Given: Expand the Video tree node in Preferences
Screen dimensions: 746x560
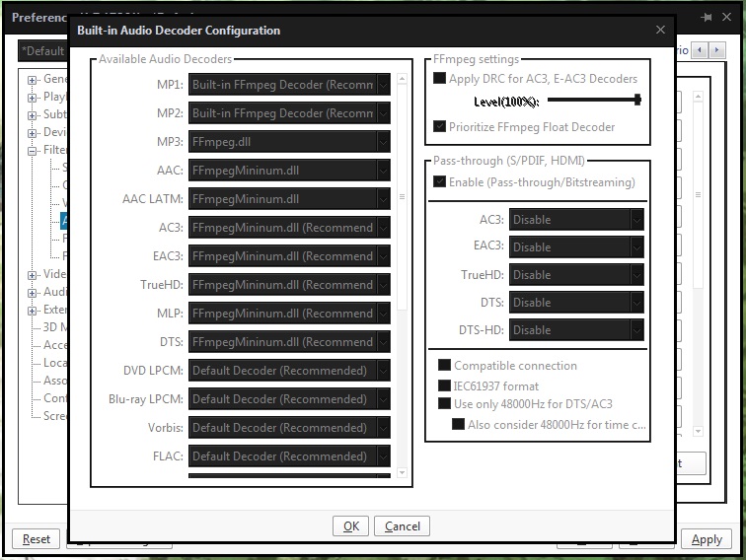Looking at the screenshot, I should click(32, 275).
